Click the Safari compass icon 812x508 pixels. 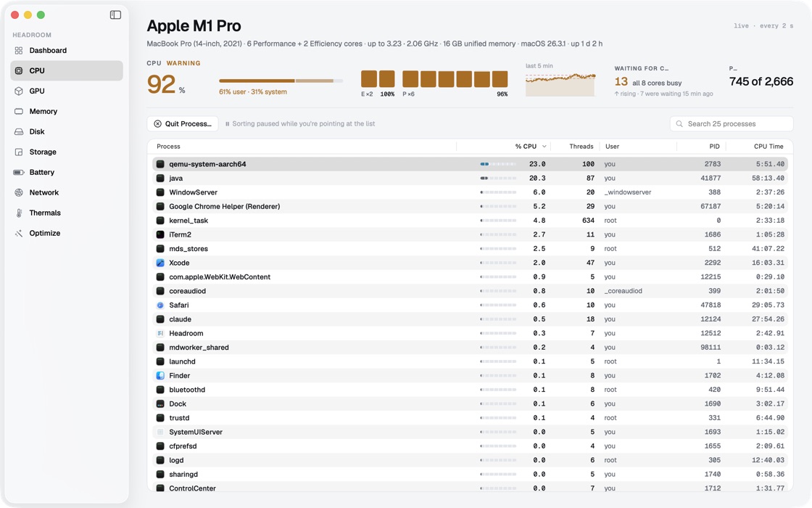pos(160,305)
